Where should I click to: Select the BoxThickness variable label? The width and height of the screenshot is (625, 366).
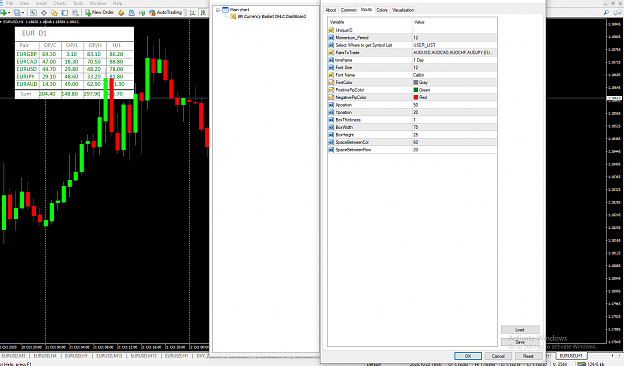(348, 120)
